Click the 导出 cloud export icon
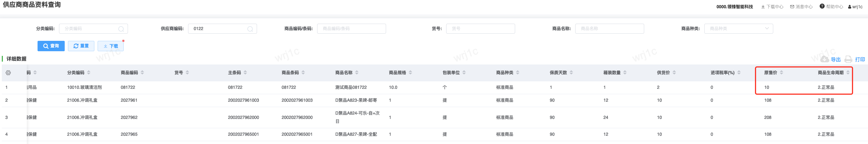The width and height of the screenshot is (868, 144). 824,59
